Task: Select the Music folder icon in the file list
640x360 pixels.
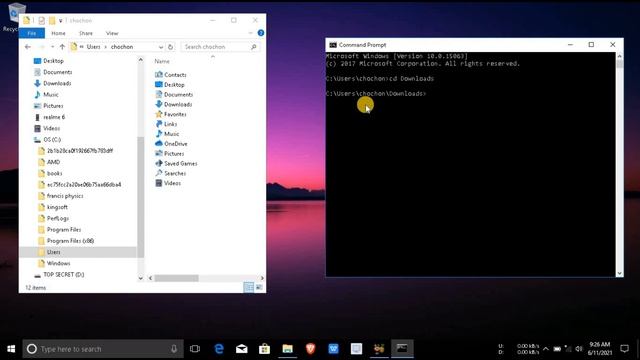Action: [159, 133]
